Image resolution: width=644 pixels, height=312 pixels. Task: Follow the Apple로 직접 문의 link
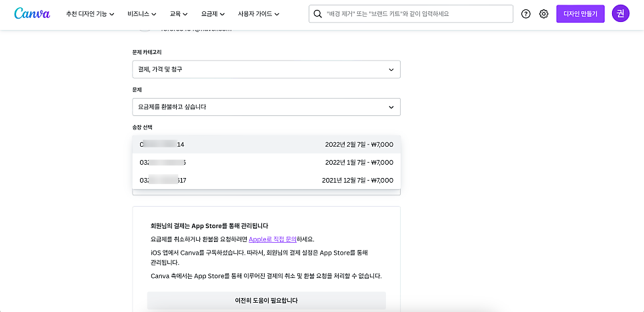tap(273, 239)
